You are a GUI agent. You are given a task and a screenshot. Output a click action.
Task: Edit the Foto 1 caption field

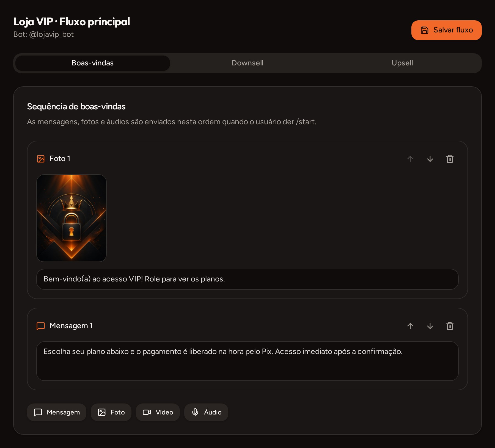point(248,279)
